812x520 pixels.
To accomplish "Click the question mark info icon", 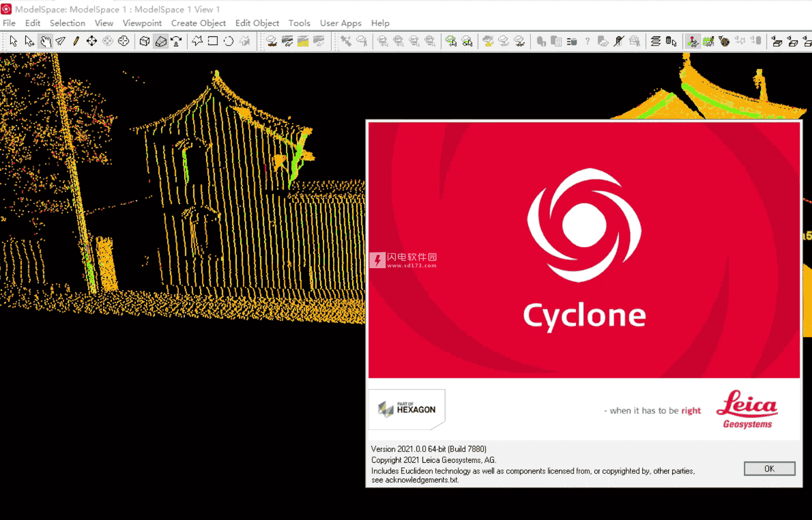I will pos(588,41).
